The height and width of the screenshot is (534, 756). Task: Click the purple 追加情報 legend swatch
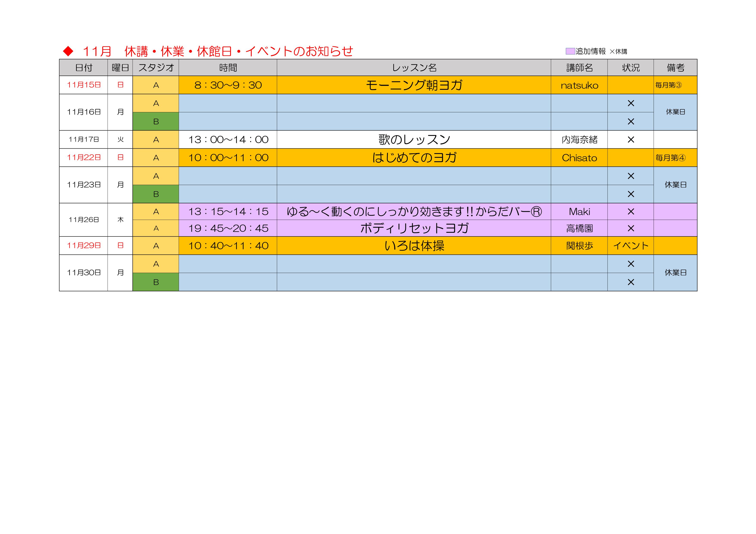[570, 51]
